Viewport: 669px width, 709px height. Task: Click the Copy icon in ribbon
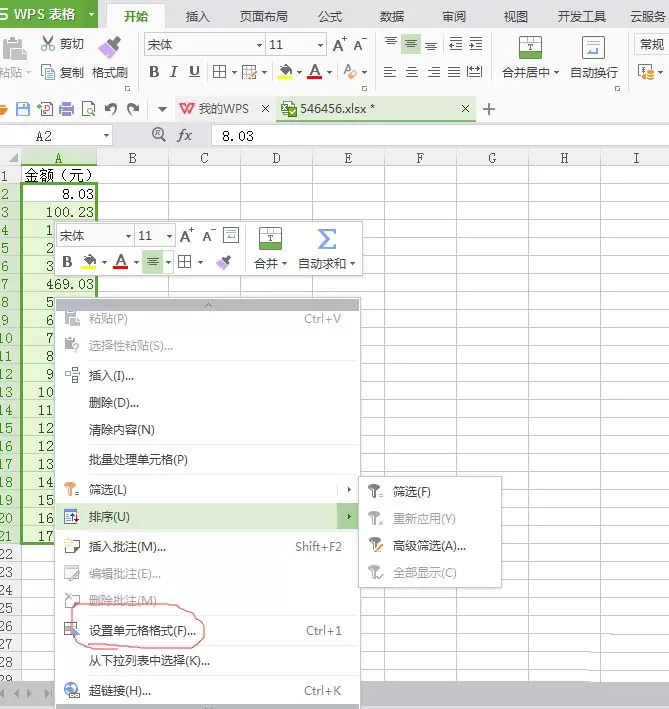click(x=47, y=72)
